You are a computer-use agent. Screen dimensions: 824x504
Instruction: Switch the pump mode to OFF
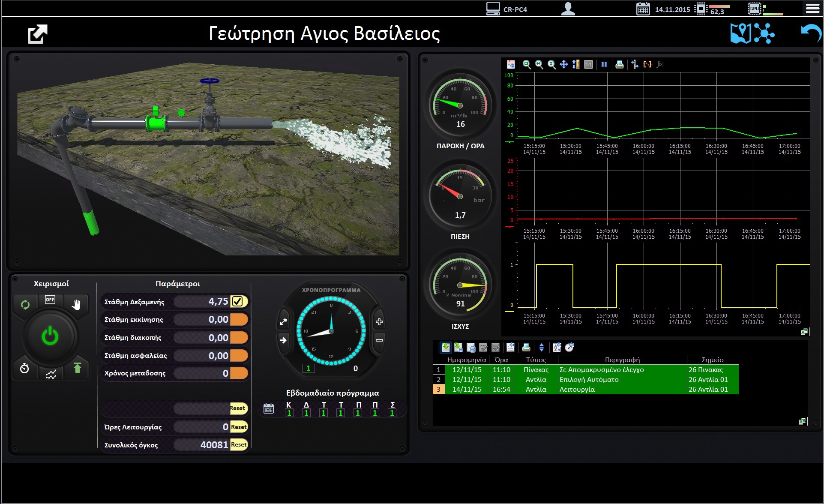[x=50, y=300]
